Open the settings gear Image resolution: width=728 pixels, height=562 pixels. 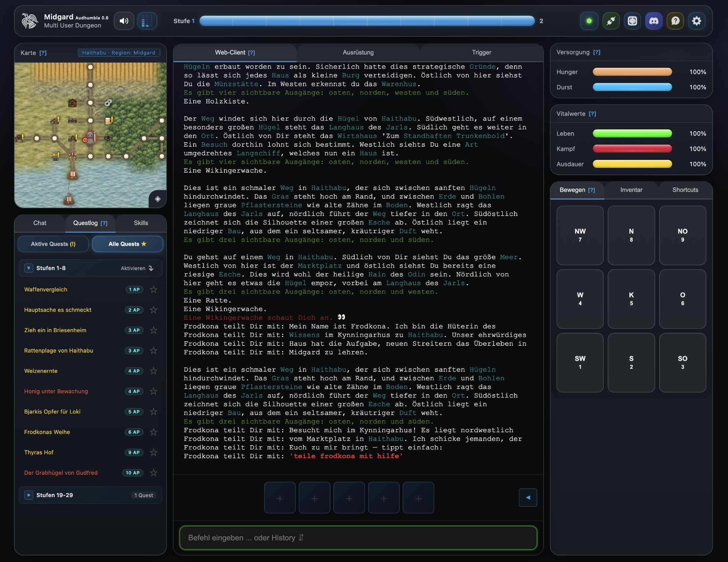click(x=697, y=21)
